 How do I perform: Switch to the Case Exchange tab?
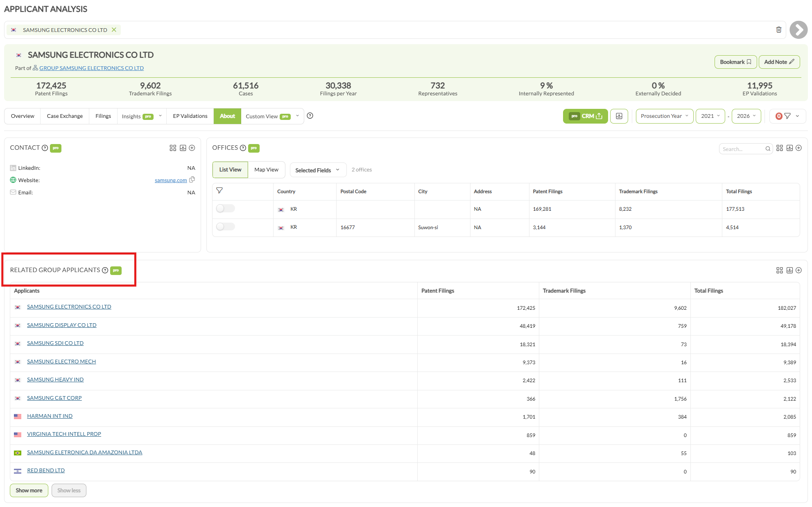coord(65,116)
